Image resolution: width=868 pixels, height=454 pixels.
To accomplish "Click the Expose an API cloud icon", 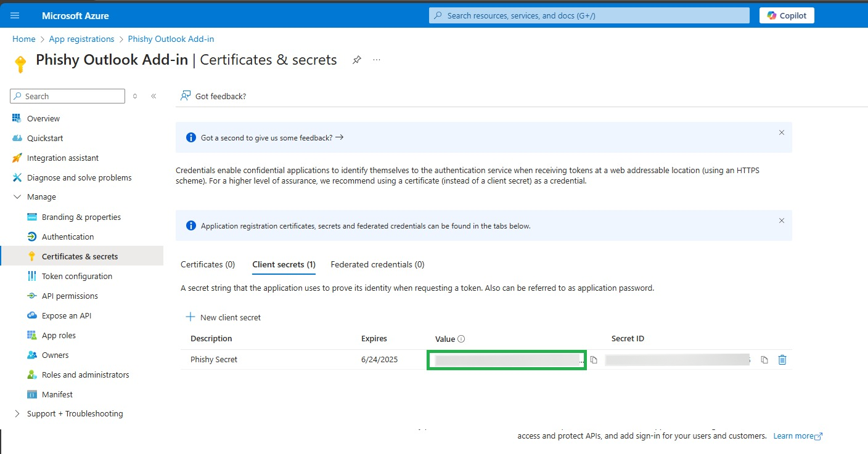I will point(32,315).
